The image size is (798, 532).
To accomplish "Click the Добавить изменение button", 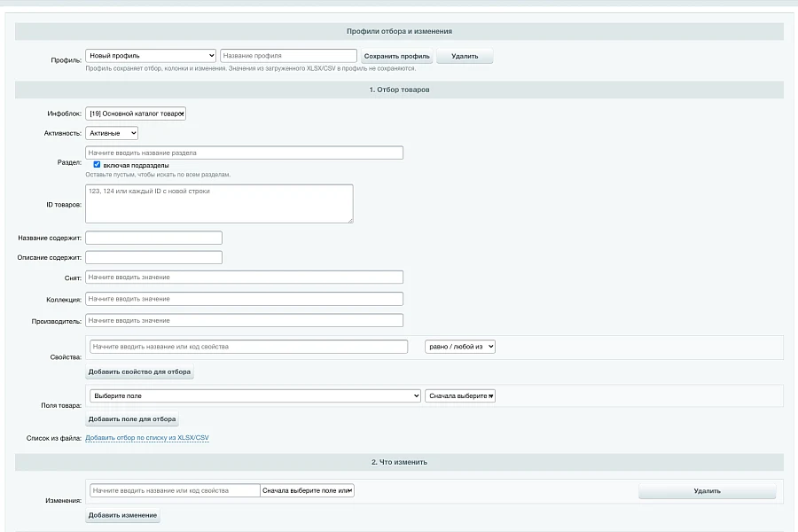I will tap(122, 515).
